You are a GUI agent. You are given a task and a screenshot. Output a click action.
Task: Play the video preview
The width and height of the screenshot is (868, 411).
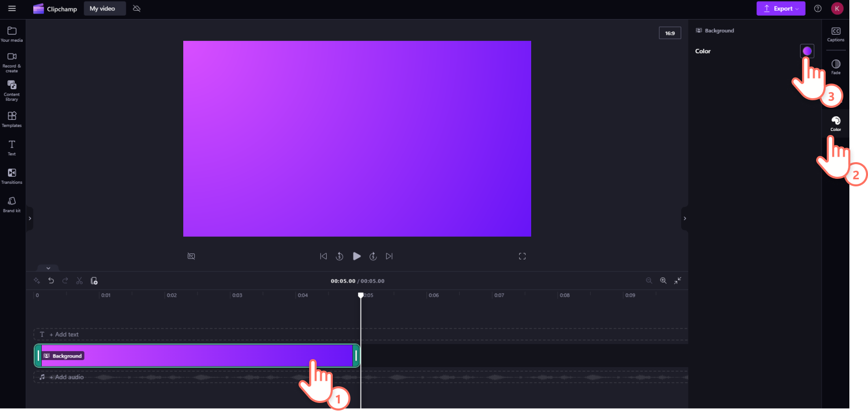356,256
